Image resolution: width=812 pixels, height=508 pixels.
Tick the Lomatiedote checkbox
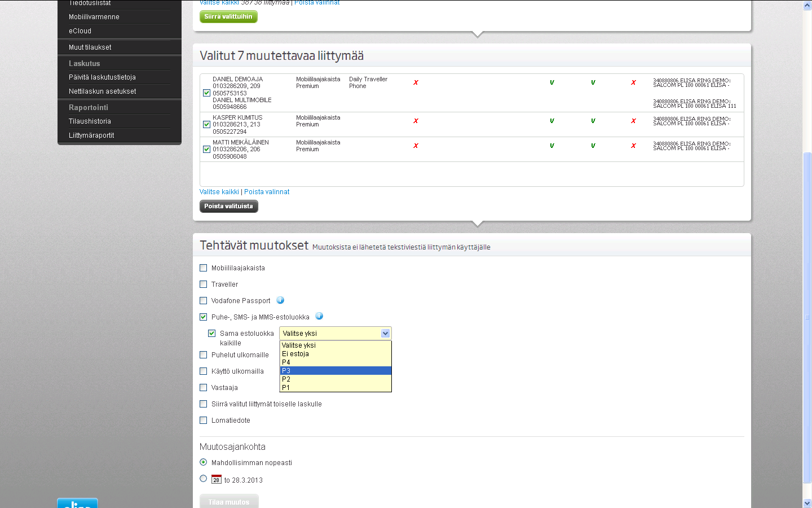[203, 420]
